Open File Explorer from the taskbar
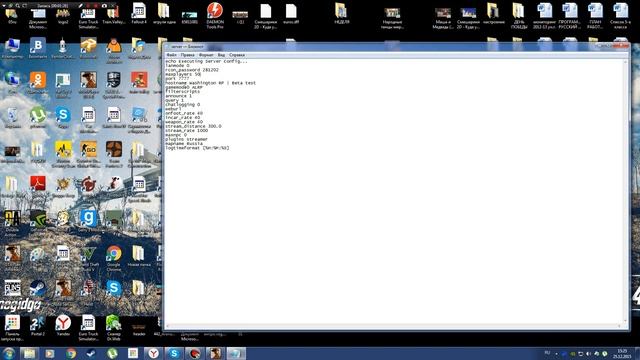Viewport: 640px width, 360px height. tap(29, 353)
